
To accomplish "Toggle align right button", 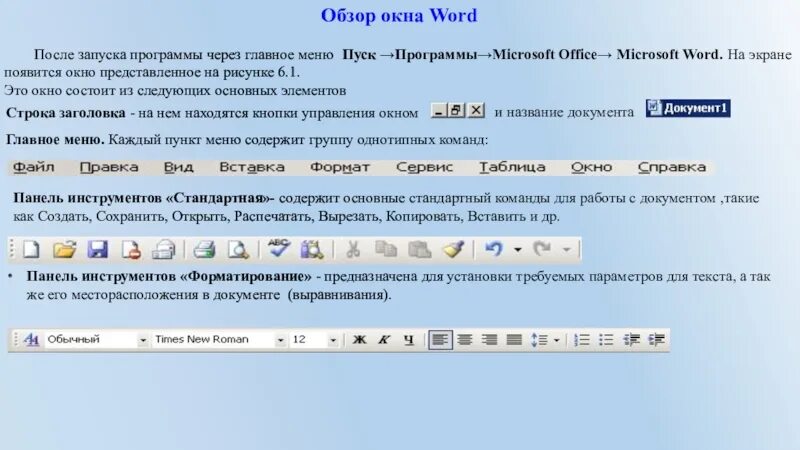I will (x=489, y=340).
